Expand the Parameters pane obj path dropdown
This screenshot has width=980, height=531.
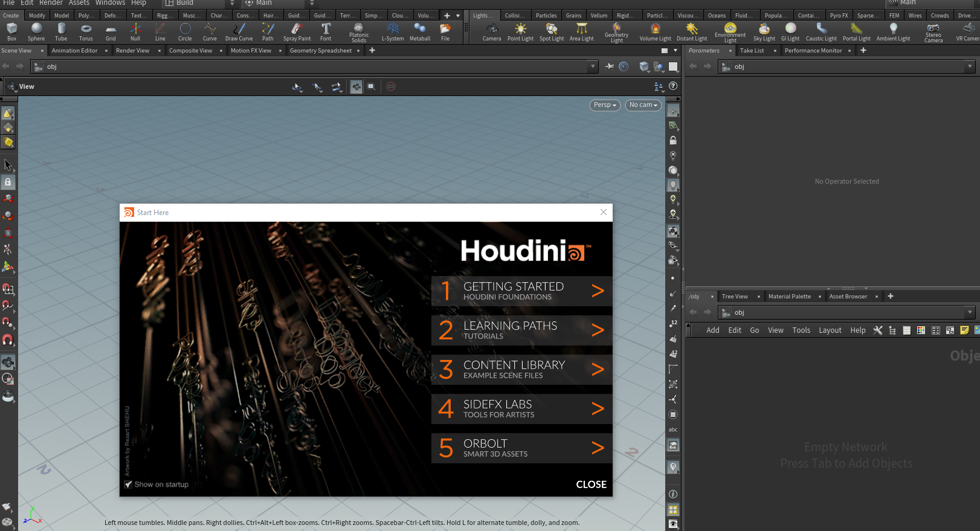tap(970, 66)
